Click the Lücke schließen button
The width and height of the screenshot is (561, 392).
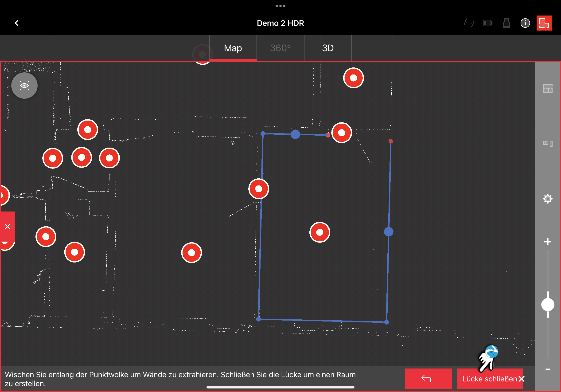click(490, 379)
